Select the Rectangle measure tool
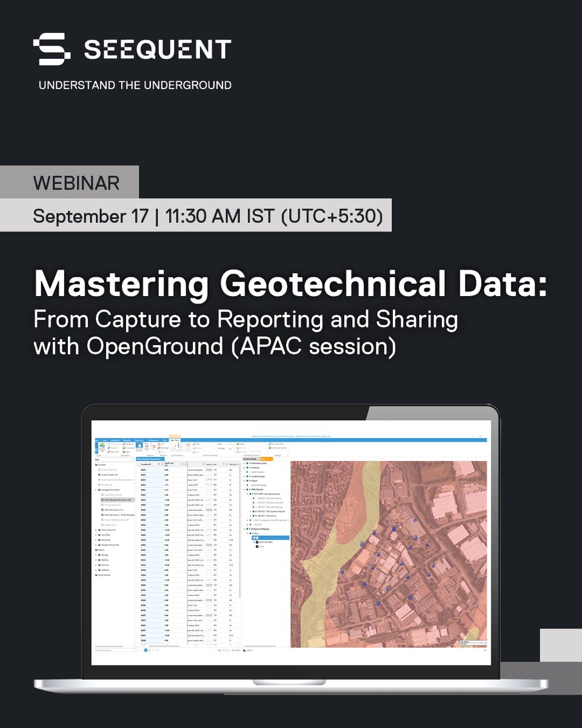The width and height of the screenshot is (582, 728). point(162,448)
